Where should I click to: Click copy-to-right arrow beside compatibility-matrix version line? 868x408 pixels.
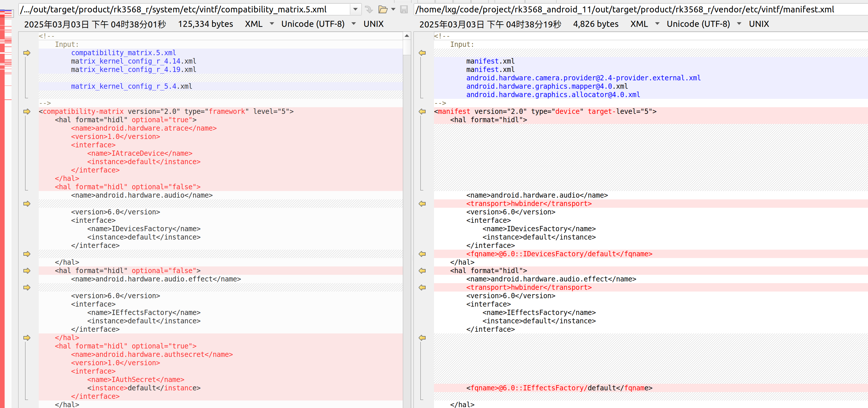coord(27,112)
